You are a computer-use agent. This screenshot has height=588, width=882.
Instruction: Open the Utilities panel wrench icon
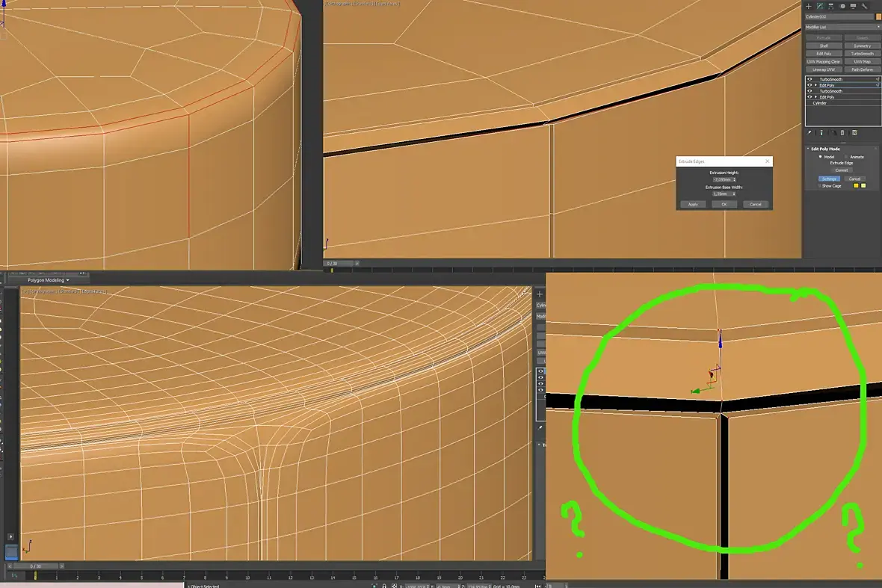pos(865,6)
